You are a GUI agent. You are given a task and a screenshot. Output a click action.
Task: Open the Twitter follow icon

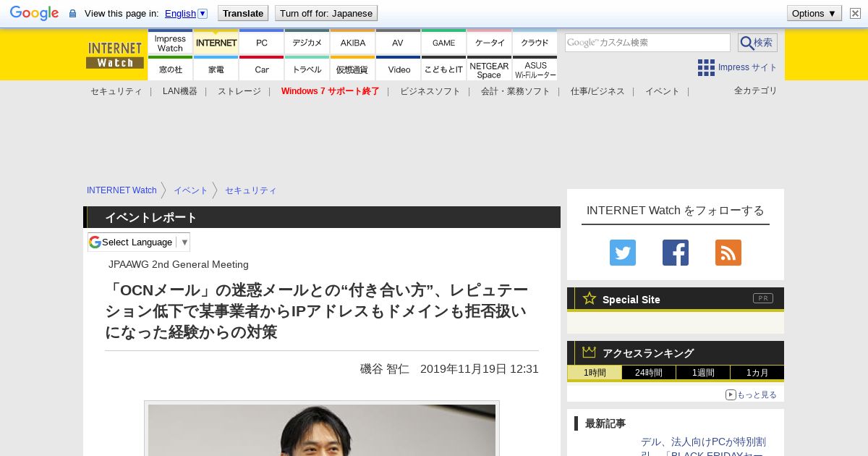pyautogui.click(x=623, y=253)
